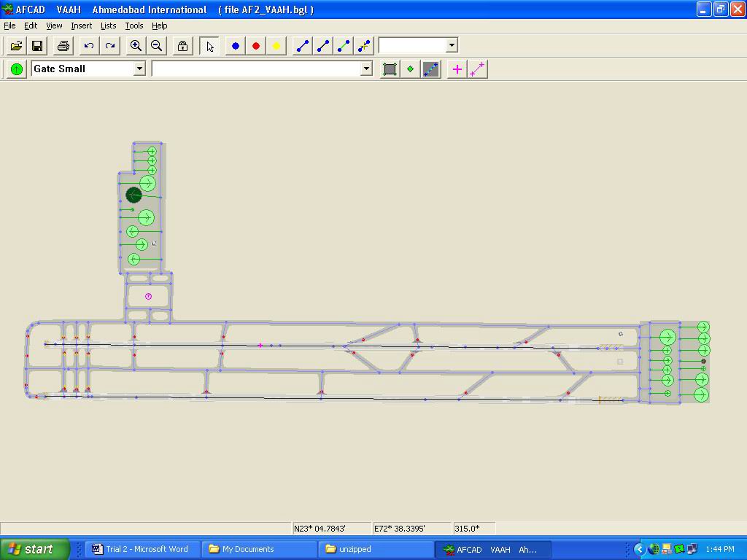Save the airport file with the floppy icon

coord(37,46)
